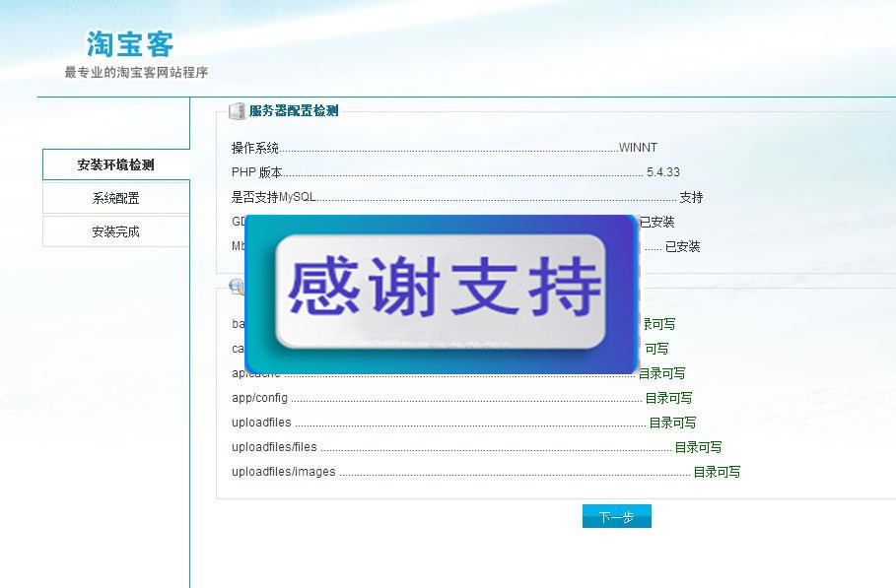Click 目录可写 status for uploadfiles/images
Viewport: 896px width, 588px height.
click(718, 472)
